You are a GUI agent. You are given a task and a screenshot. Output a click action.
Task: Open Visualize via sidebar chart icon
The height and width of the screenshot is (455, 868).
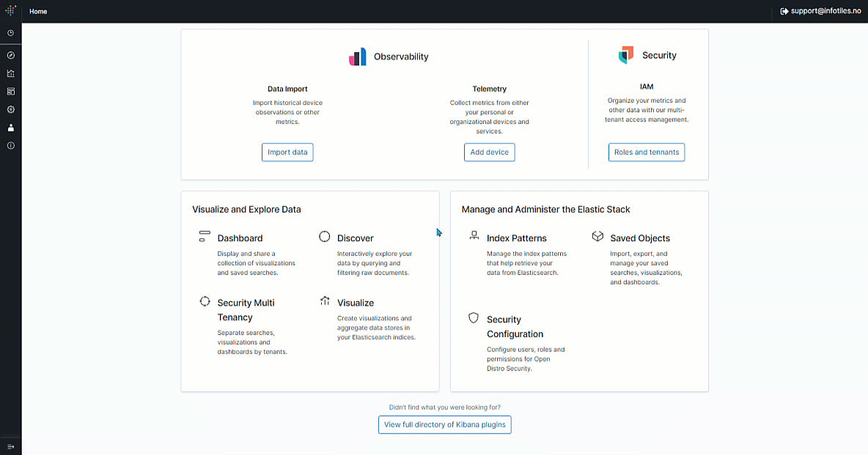pyautogui.click(x=10, y=73)
